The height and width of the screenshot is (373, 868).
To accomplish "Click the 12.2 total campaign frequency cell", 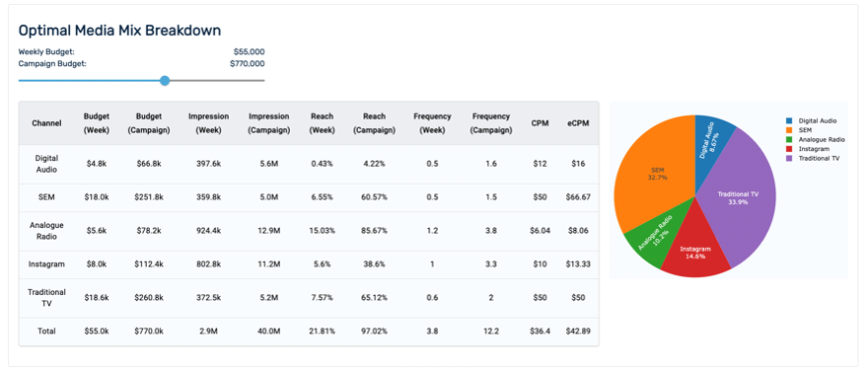I will pos(490,331).
